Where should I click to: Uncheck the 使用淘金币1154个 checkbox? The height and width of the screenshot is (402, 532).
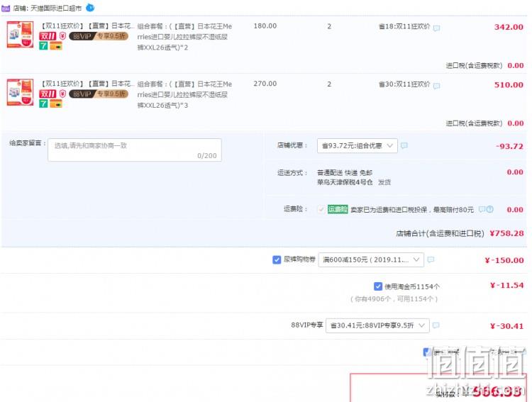[378, 286]
